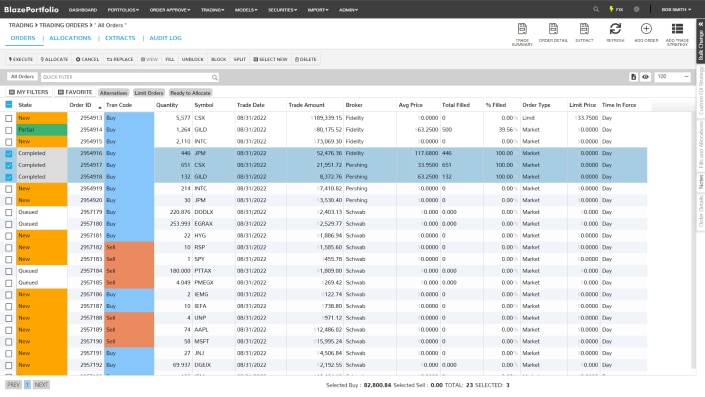Open the page size 100 dropdown

point(672,77)
